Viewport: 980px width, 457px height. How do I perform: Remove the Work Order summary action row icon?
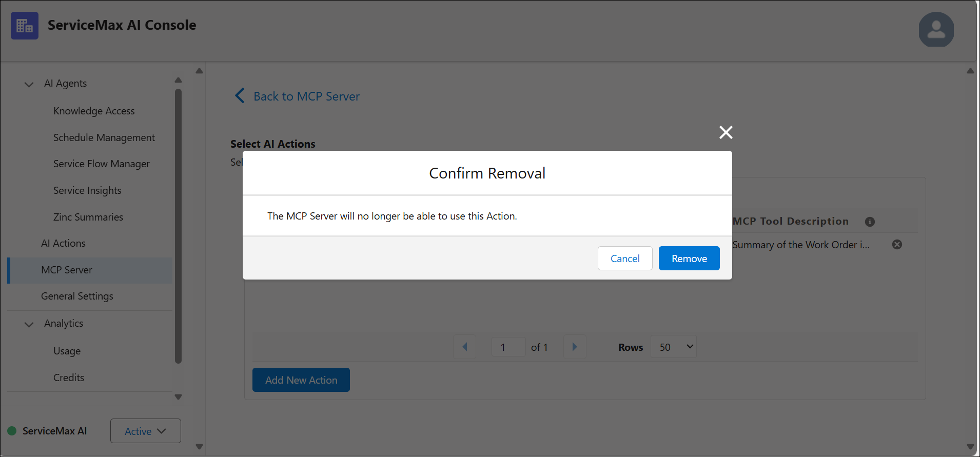pos(897,245)
